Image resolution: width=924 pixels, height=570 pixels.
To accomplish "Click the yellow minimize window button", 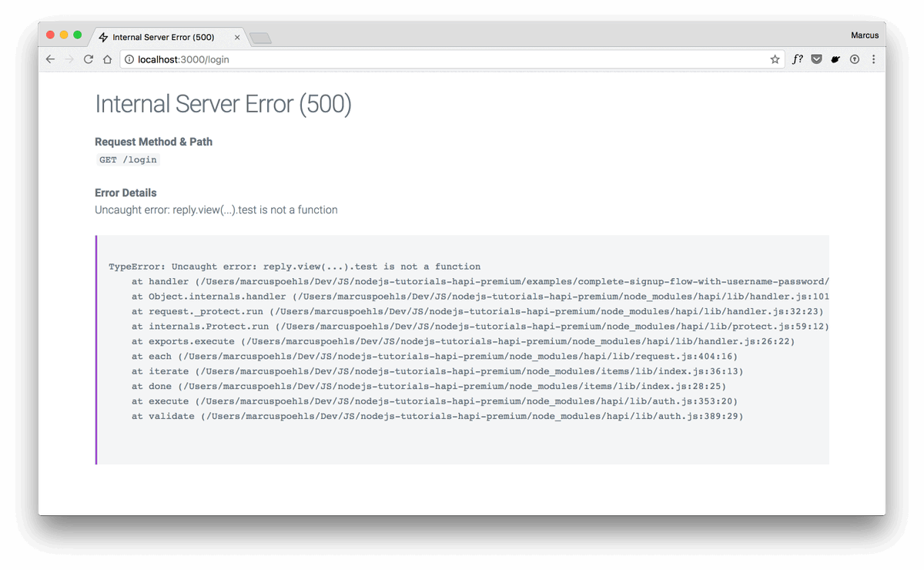I will pyautogui.click(x=64, y=35).
